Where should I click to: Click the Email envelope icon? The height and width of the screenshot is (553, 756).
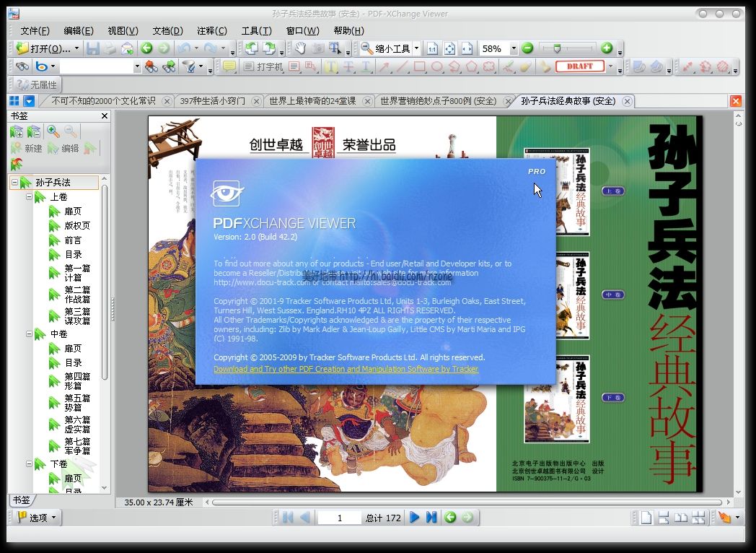click(x=127, y=48)
